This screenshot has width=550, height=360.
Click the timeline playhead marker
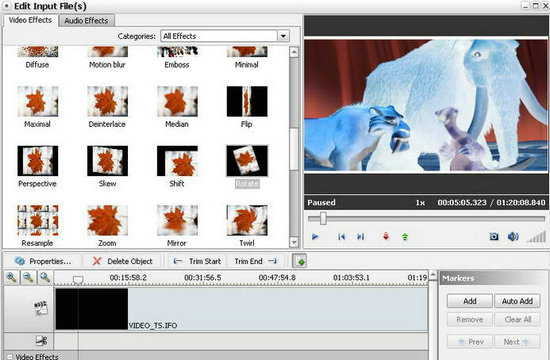[78, 280]
